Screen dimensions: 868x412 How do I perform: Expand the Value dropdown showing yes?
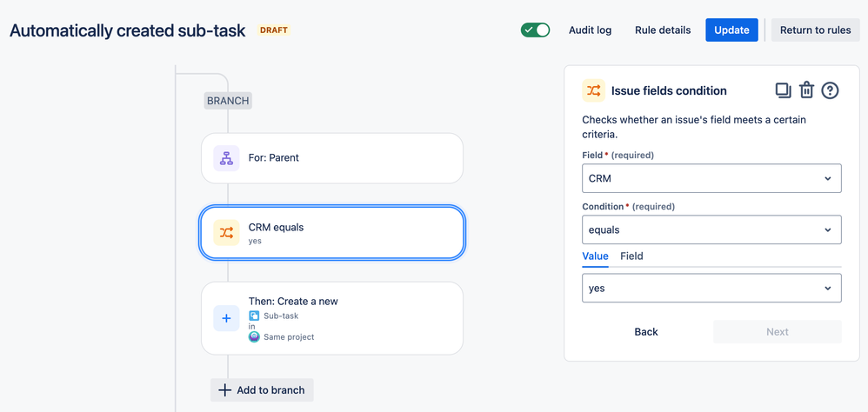[711, 289]
